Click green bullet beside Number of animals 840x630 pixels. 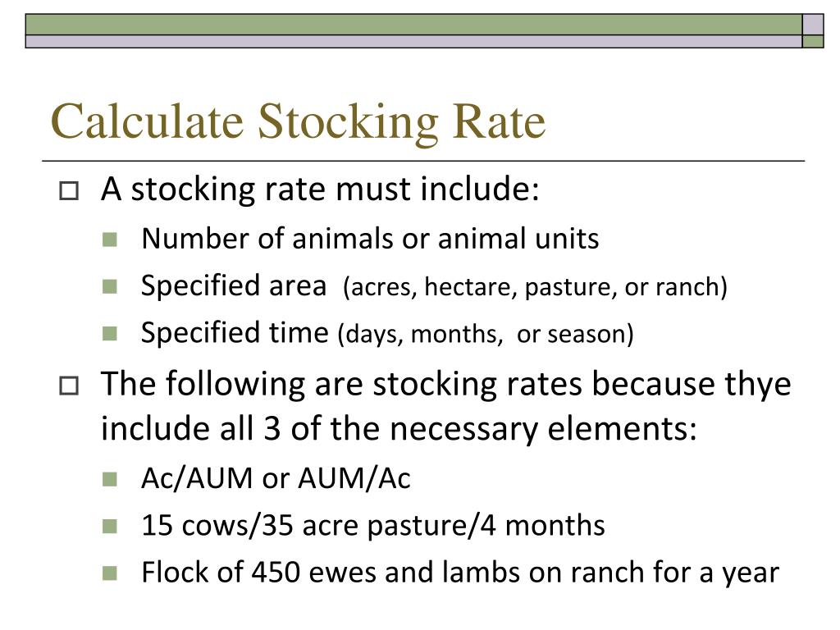110,240
